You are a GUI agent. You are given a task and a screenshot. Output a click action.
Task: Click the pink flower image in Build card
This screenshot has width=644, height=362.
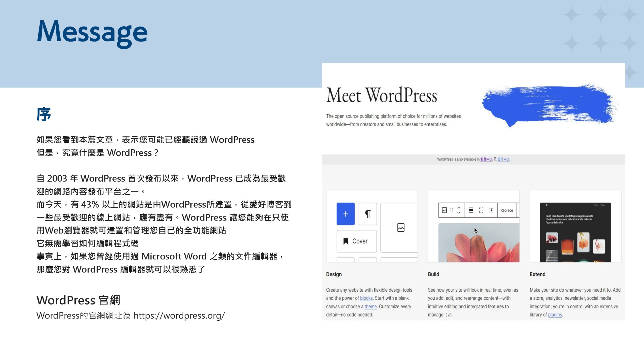pos(479,243)
